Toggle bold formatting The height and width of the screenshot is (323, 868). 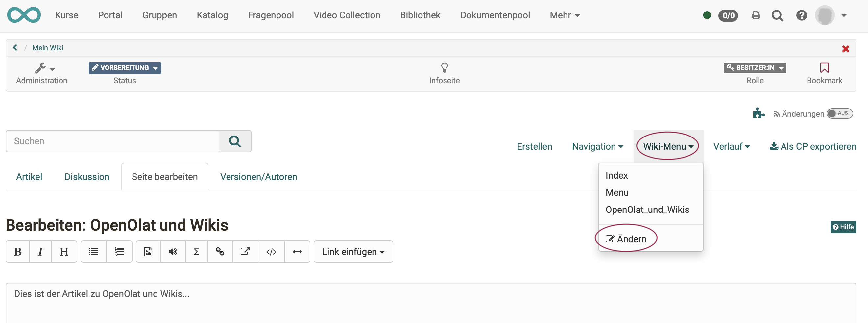(x=17, y=252)
